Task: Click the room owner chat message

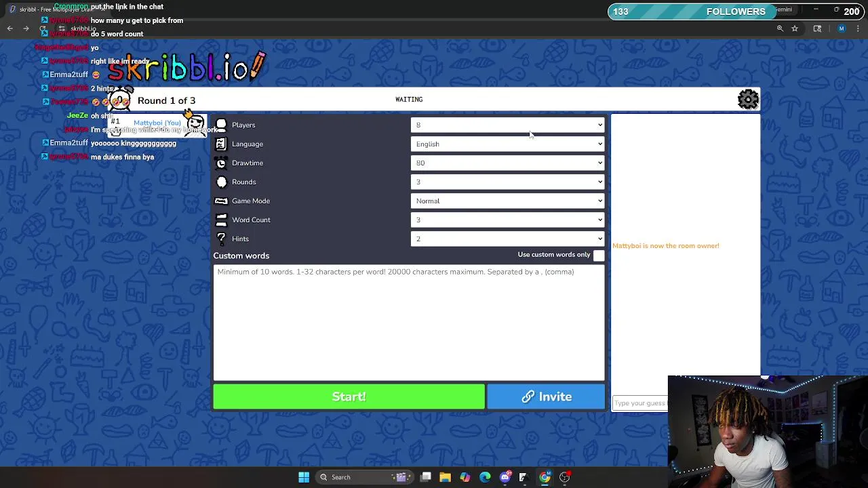Action: (666, 246)
